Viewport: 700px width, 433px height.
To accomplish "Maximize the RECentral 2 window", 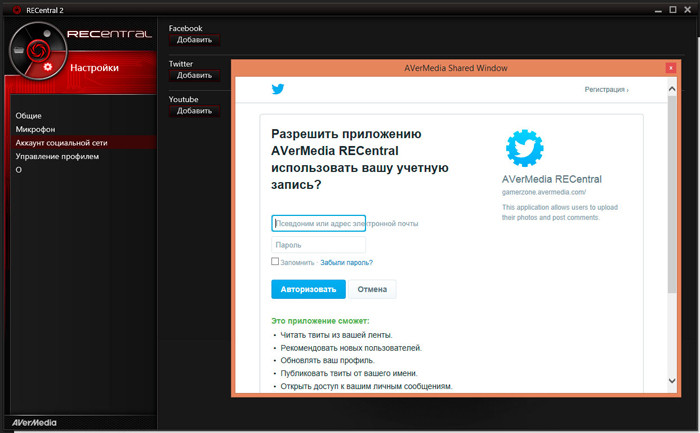I will pos(673,10).
